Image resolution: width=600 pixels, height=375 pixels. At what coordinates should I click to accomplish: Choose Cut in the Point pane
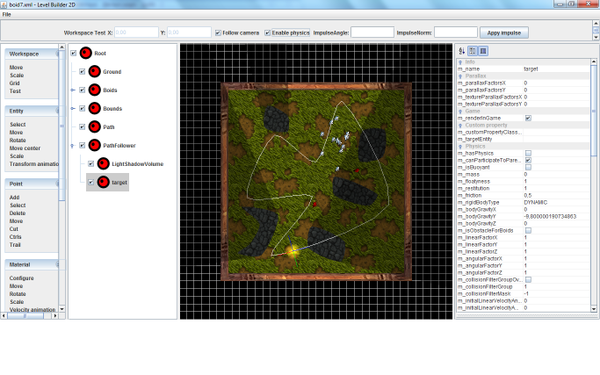[14, 229]
